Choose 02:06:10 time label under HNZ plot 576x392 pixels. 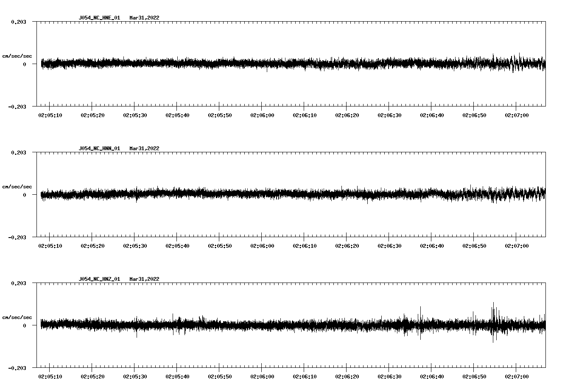305,377
